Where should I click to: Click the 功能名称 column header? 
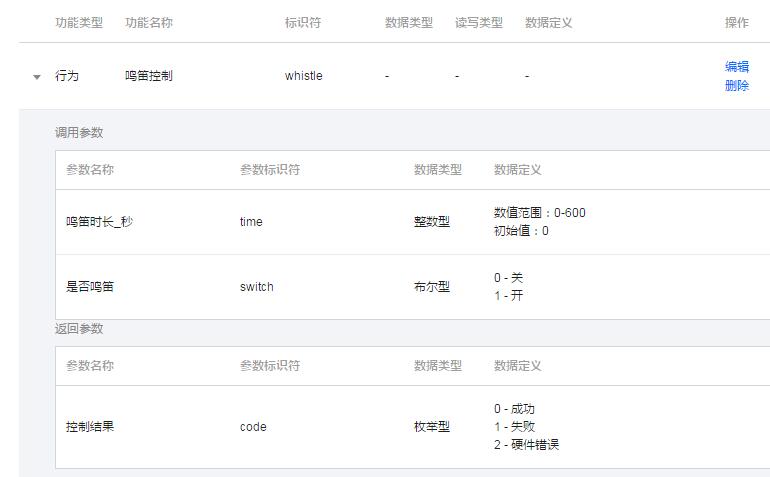click(148, 23)
